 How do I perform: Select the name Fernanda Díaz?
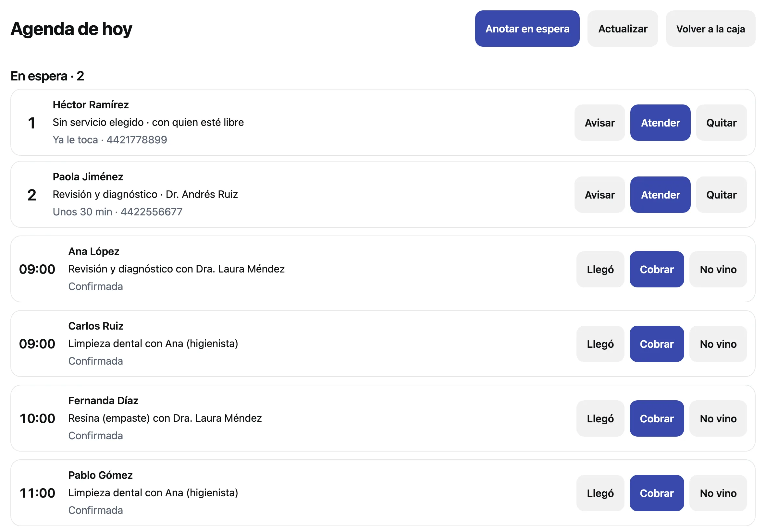[103, 401]
